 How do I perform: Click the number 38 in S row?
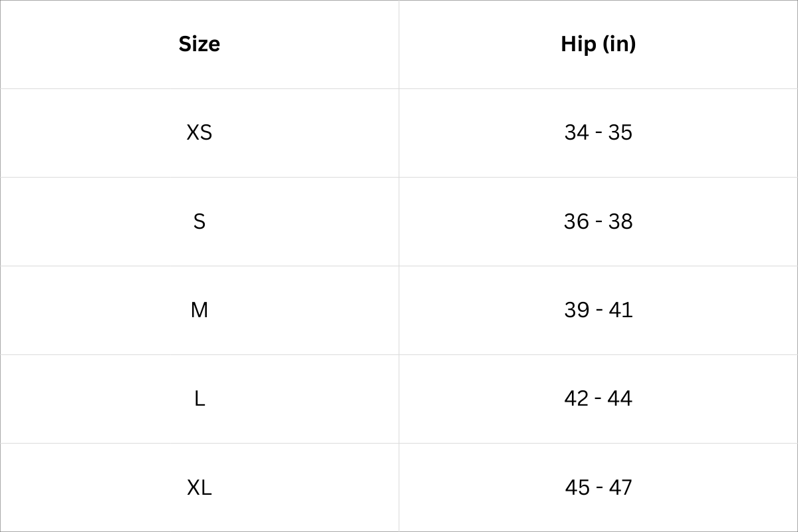click(x=620, y=221)
